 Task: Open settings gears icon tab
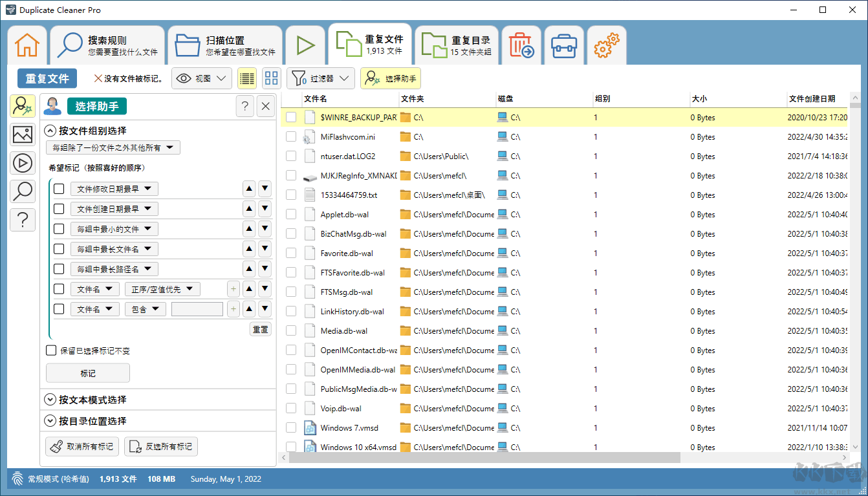[x=607, y=45]
